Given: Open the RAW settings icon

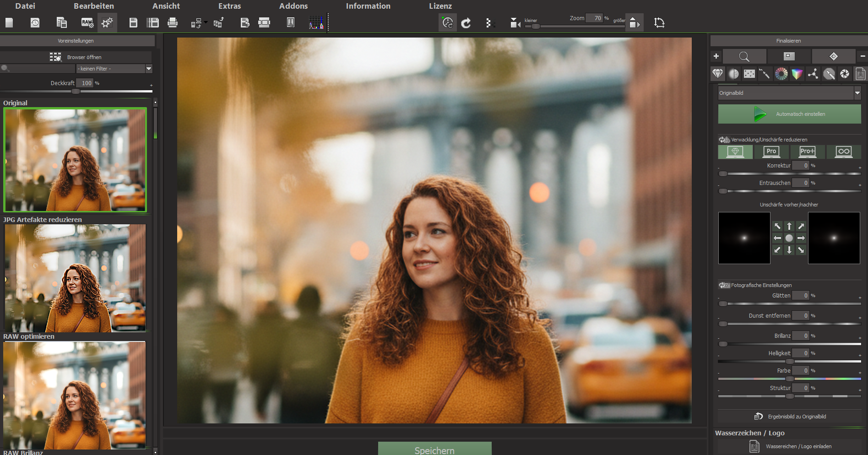Looking at the screenshot, I should (x=87, y=22).
